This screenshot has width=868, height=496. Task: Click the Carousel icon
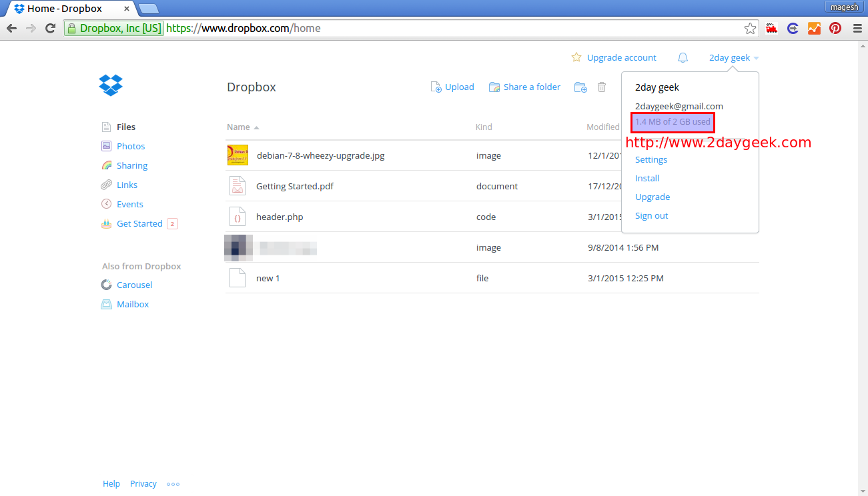tap(106, 285)
